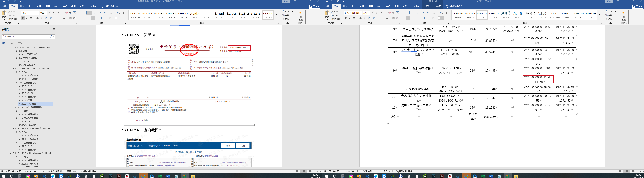644x178 pixels.
Task: Open the 表设计 tab in the right Word window
Action: [427, 6]
